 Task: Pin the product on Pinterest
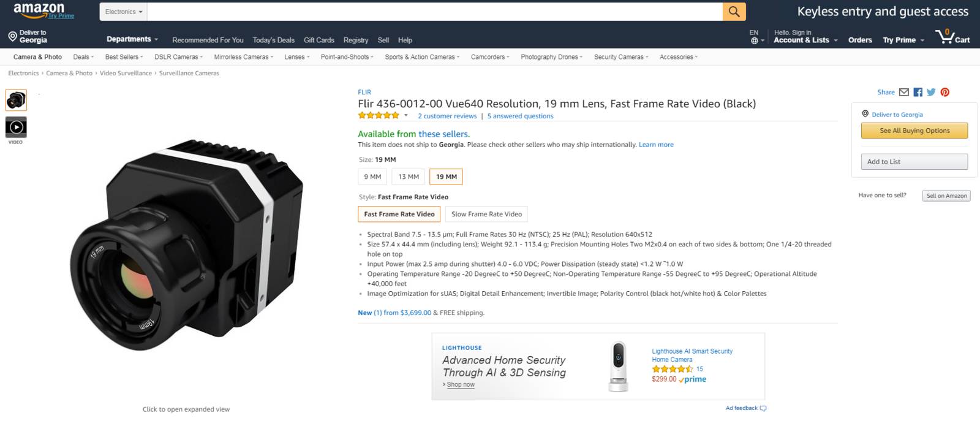945,93
